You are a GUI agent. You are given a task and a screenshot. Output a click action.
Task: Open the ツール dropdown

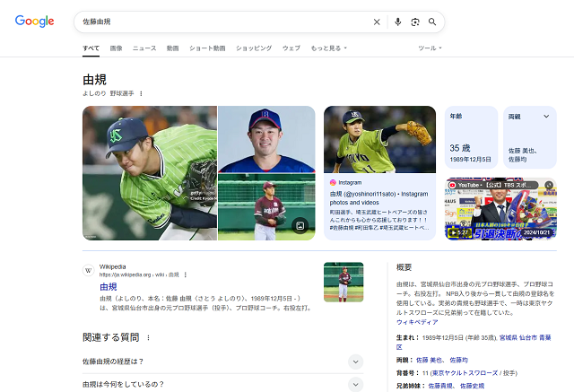pos(430,48)
